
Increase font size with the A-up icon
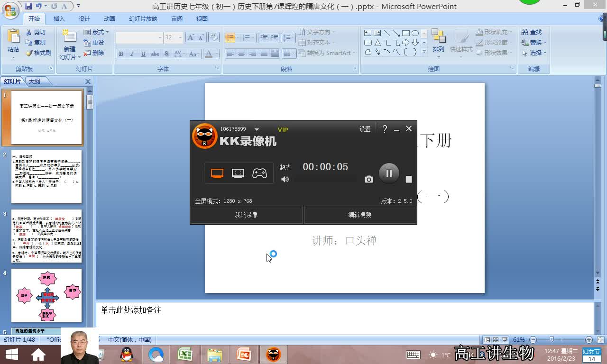click(191, 37)
